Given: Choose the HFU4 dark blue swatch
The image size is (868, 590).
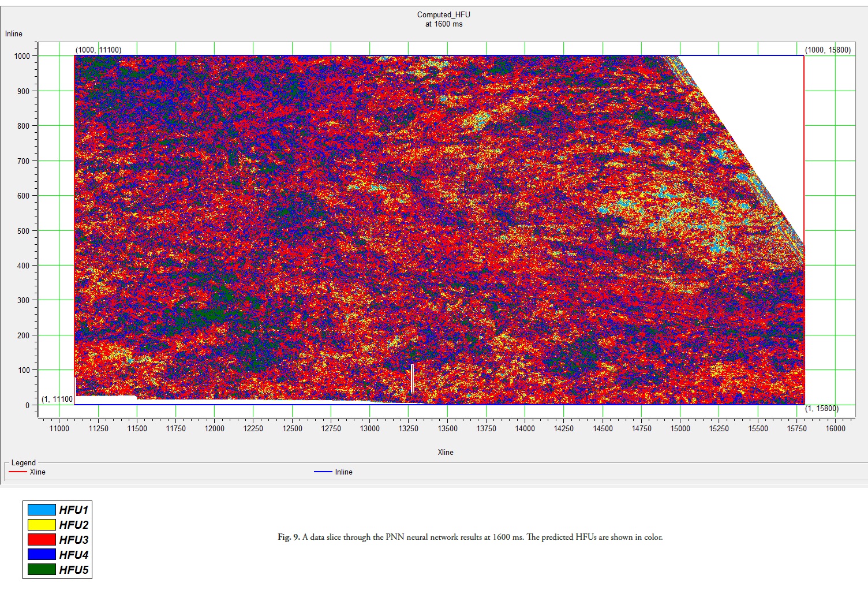Looking at the screenshot, I should tap(42, 555).
